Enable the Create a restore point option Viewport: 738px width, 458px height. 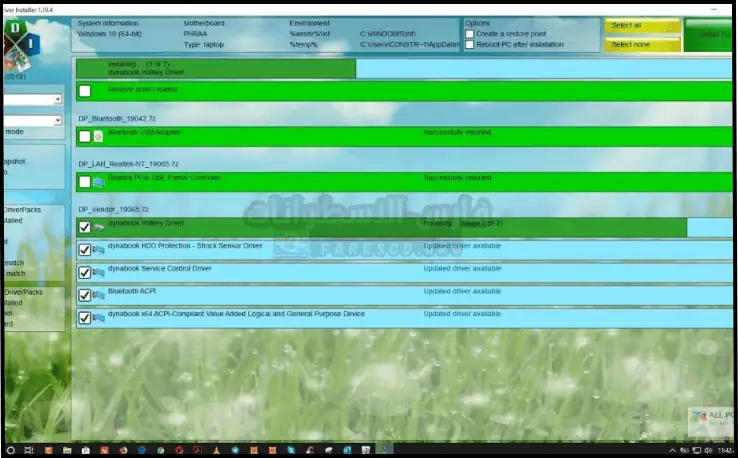click(469, 33)
